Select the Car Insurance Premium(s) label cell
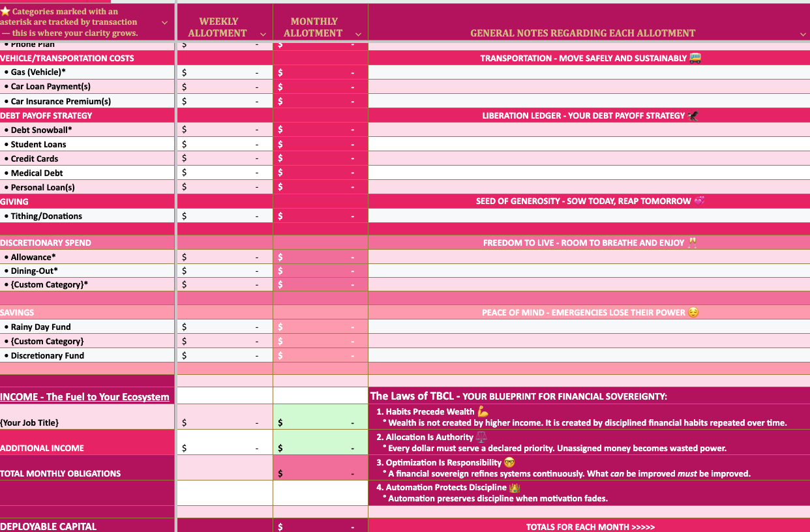Image resolution: width=810 pixels, height=532 pixels. click(x=87, y=101)
